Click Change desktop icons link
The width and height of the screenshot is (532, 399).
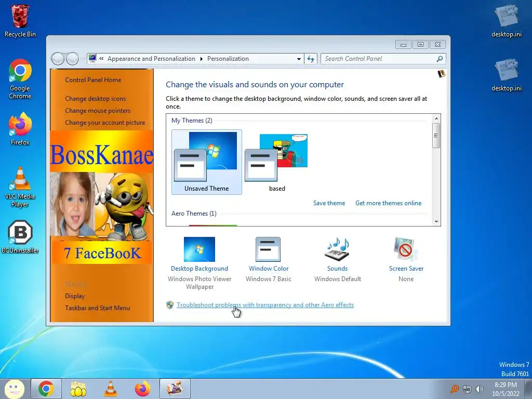pos(96,99)
